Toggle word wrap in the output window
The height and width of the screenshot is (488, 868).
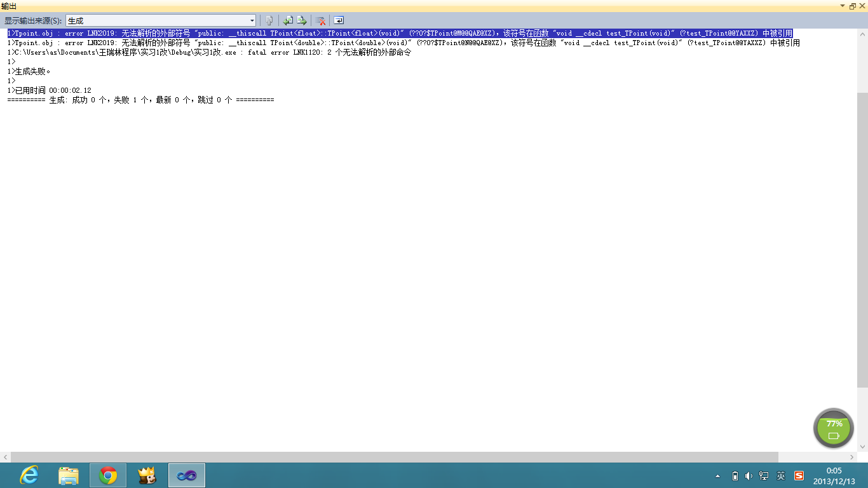pyautogui.click(x=339, y=21)
